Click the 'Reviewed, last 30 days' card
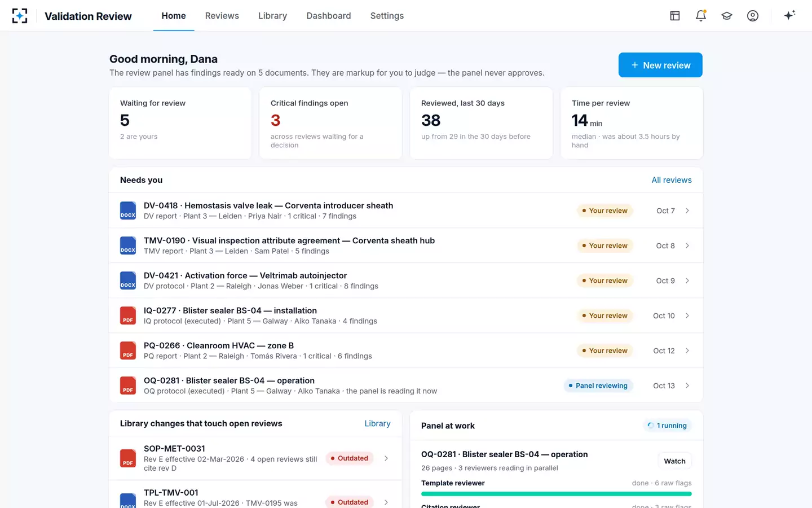The width and height of the screenshot is (812, 508). pos(481,123)
